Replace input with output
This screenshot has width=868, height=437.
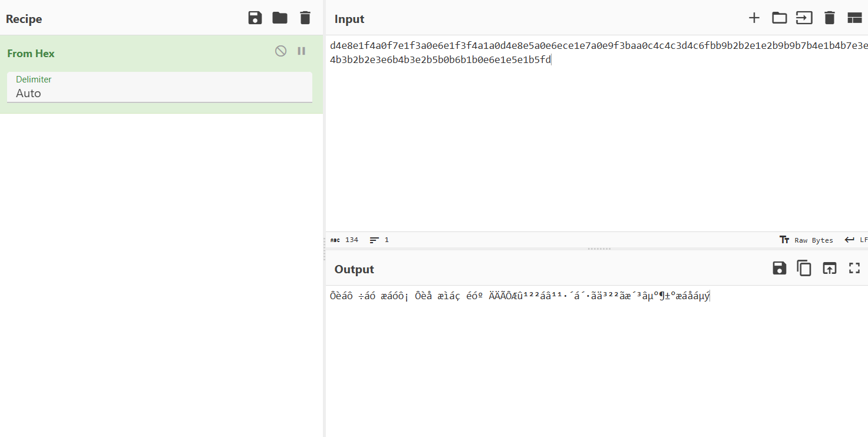click(x=830, y=269)
